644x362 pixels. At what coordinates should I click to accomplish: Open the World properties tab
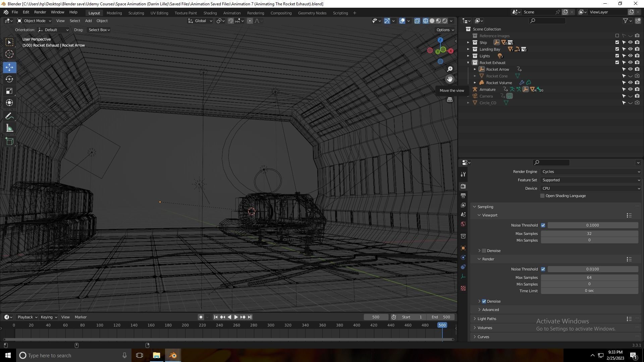tap(463, 224)
